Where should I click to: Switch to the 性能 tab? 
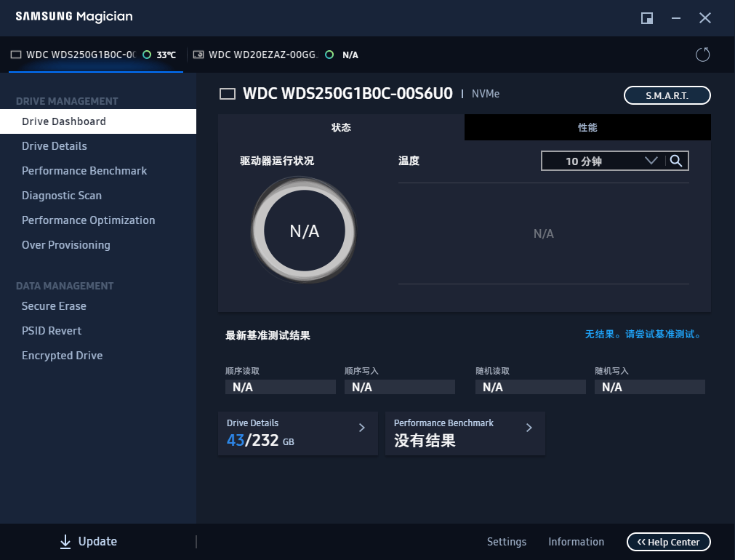pos(587,127)
